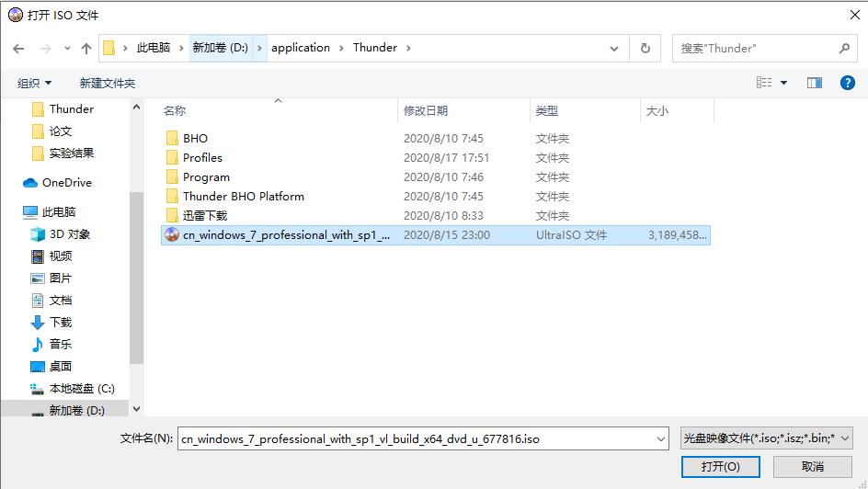Viewport: 868px width, 489px height.
Task: Open recent locations dropdown arrow
Action: pyautogui.click(x=67, y=49)
